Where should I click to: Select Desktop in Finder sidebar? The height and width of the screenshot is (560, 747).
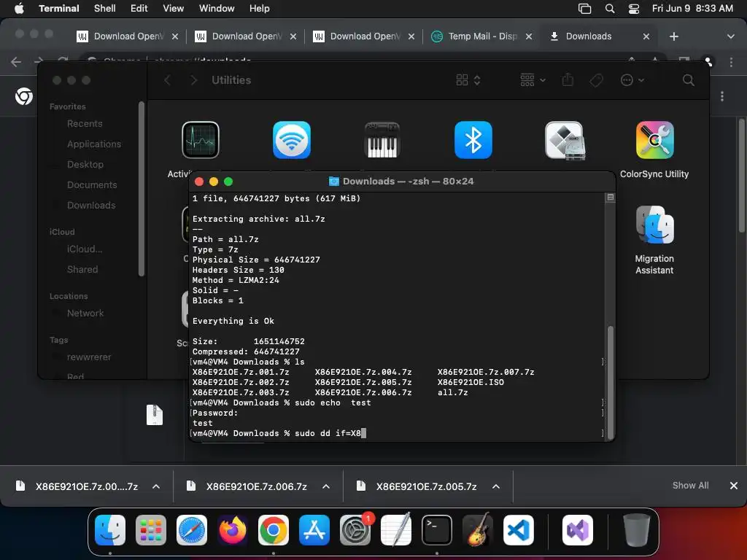[85, 165]
